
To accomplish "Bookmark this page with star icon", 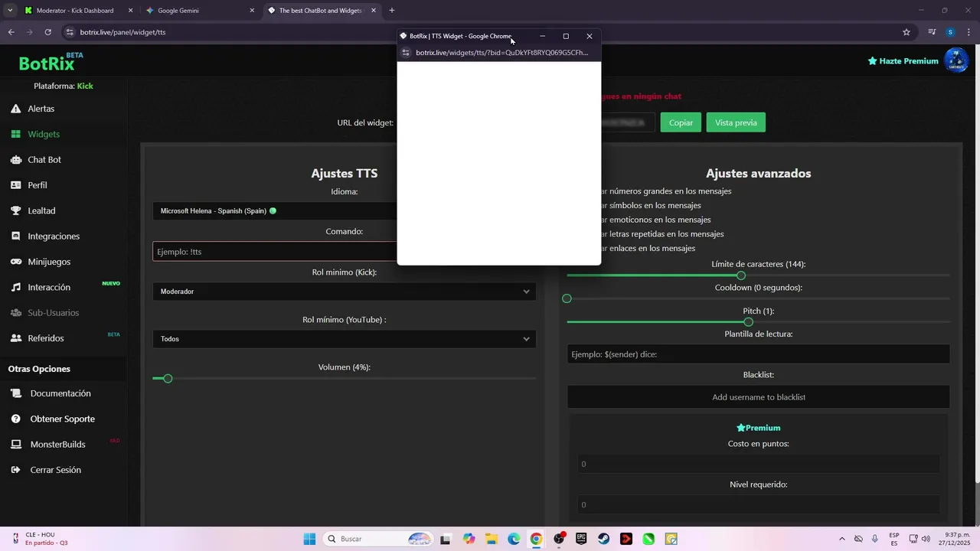I will pyautogui.click(x=906, y=32).
